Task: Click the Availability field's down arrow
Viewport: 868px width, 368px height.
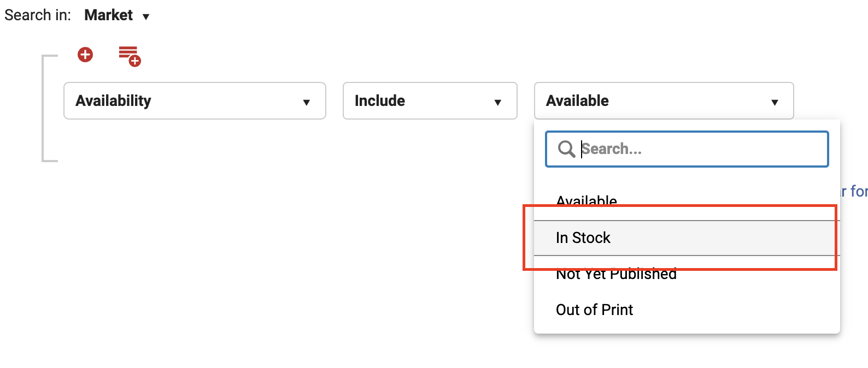Action: tap(307, 102)
